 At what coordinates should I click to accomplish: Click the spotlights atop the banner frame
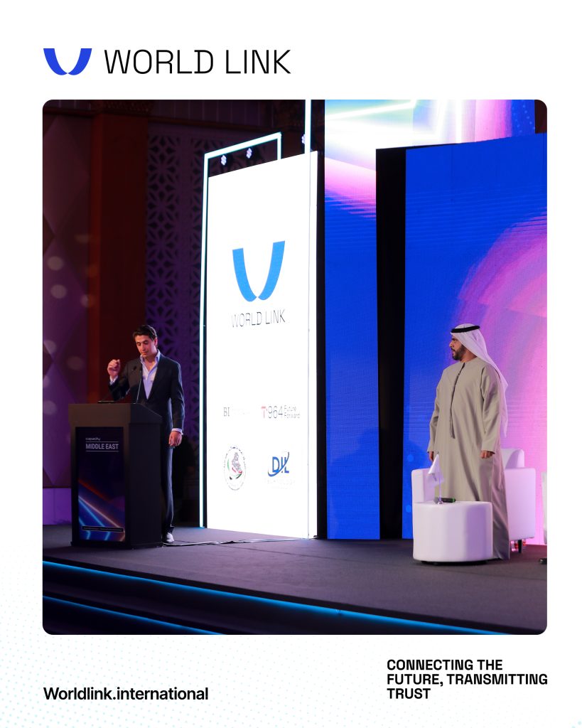236,156
